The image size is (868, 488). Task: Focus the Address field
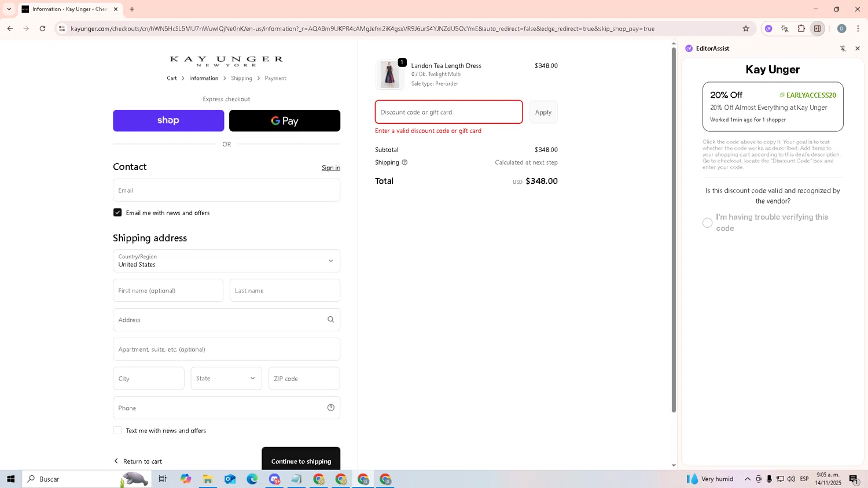pos(226,320)
